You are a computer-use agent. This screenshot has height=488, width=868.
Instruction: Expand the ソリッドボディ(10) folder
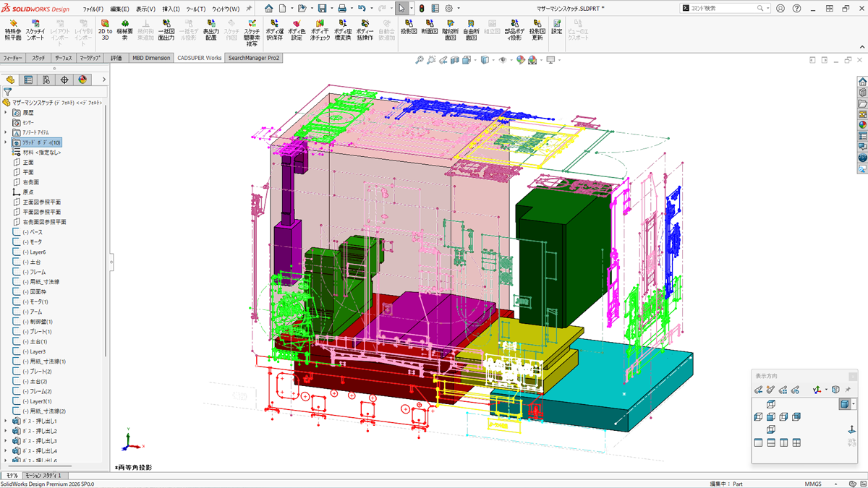coord(6,142)
